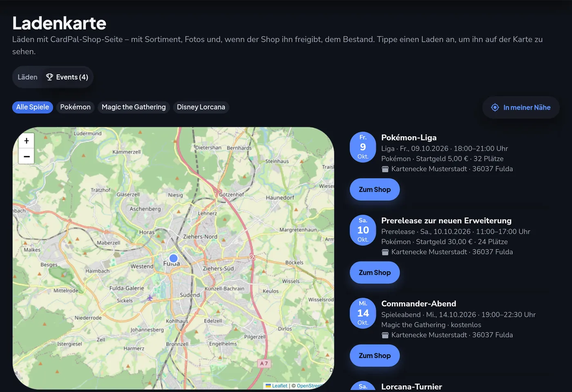Click the Magic the Gathering · kostenlos line
The height and width of the screenshot is (392, 572).
(x=431, y=325)
